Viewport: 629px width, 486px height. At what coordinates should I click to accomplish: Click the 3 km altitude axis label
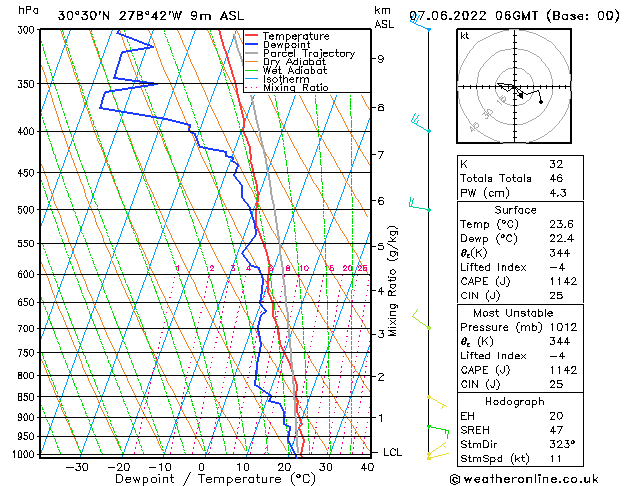click(x=380, y=334)
